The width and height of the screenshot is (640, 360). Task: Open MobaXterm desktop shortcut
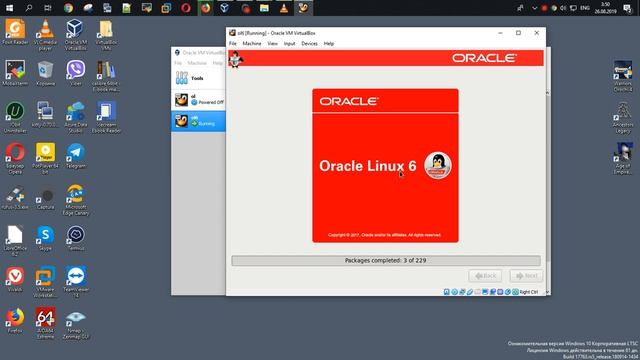click(15, 73)
